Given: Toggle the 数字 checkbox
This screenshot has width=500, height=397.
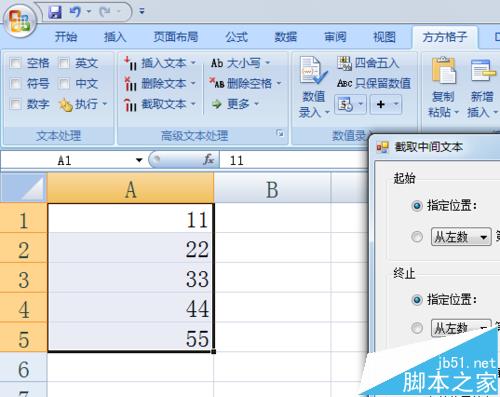Looking at the screenshot, I should pos(15,104).
